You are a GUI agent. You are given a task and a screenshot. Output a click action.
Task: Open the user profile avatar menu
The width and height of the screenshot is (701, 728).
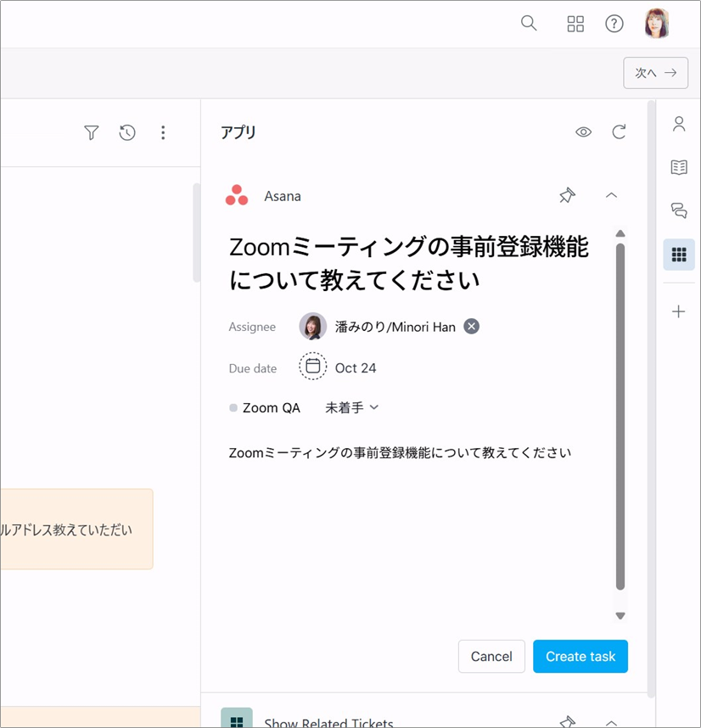(657, 24)
